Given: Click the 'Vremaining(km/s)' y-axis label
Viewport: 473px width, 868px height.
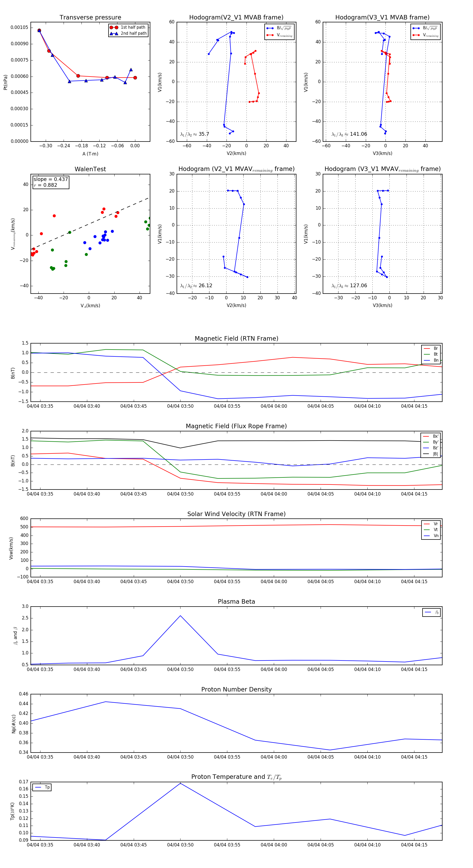Looking at the screenshot, I should pos(13,234).
